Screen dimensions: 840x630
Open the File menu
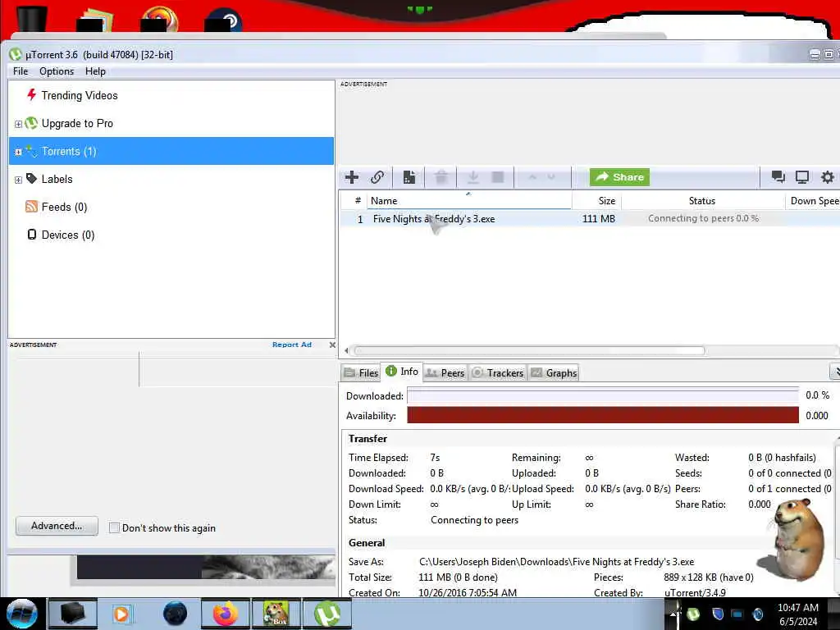click(21, 71)
